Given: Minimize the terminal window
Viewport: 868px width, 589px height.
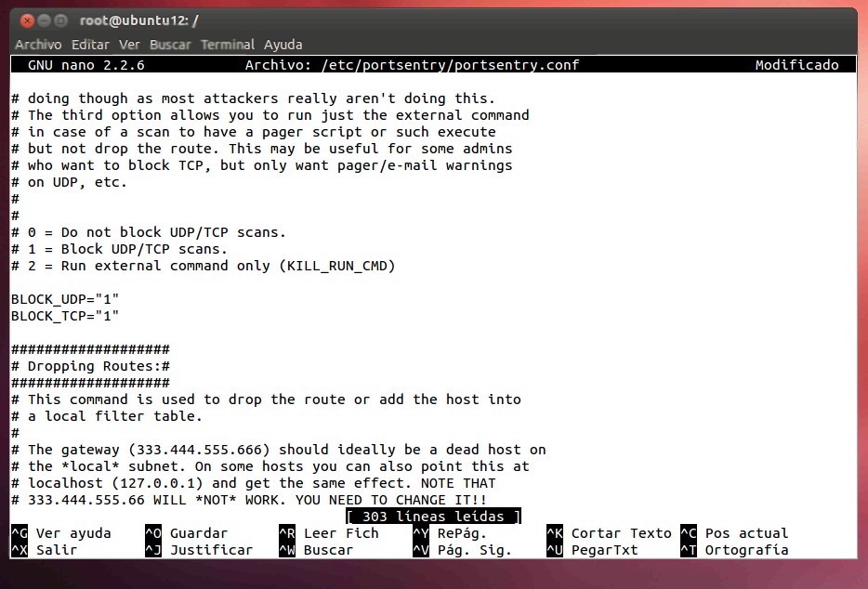Looking at the screenshot, I should (x=44, y=20).
